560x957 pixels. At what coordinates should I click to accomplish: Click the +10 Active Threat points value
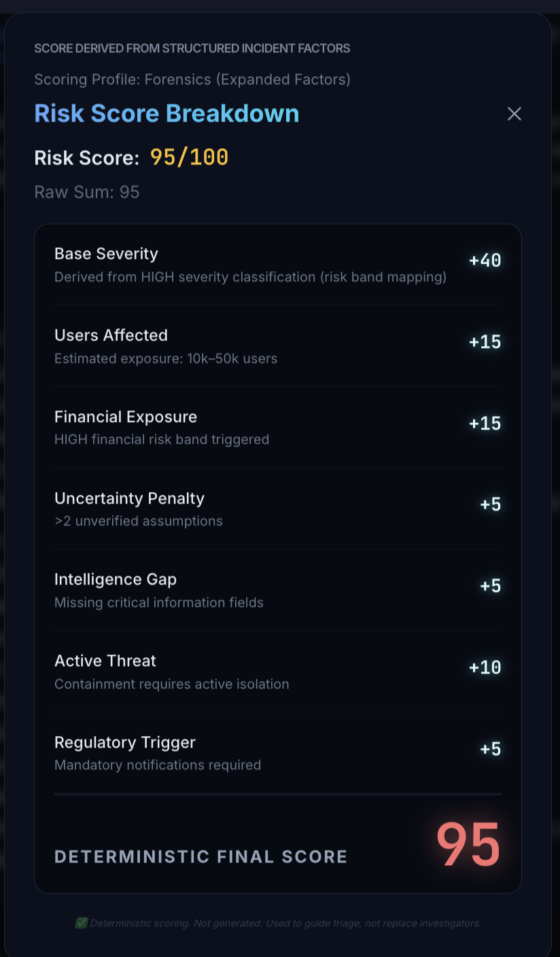point(485,667)
